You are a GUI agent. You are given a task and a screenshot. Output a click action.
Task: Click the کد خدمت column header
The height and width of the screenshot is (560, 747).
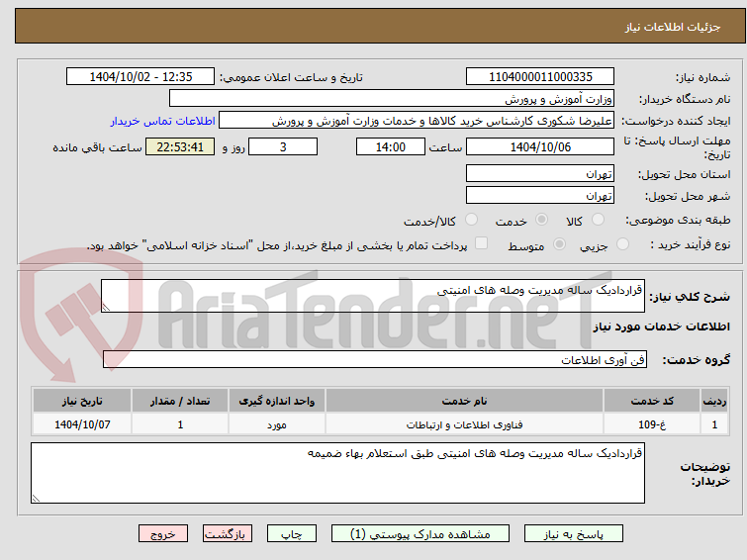tap(652, 401)
